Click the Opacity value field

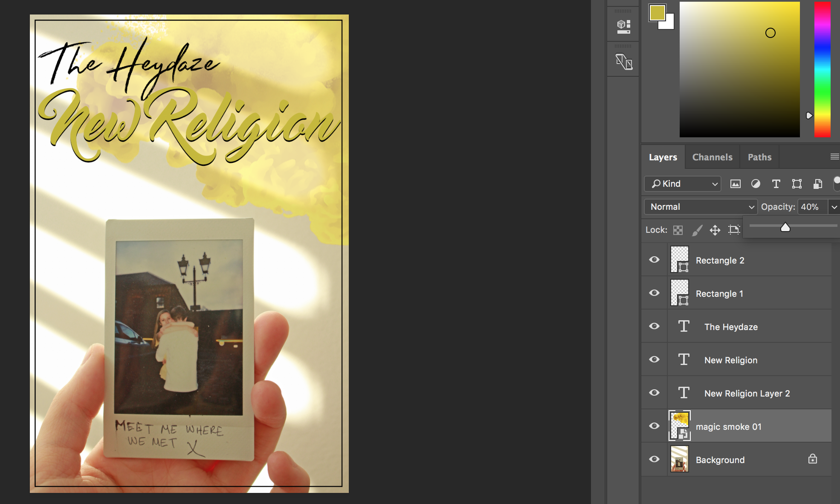(x=812, y=207)
